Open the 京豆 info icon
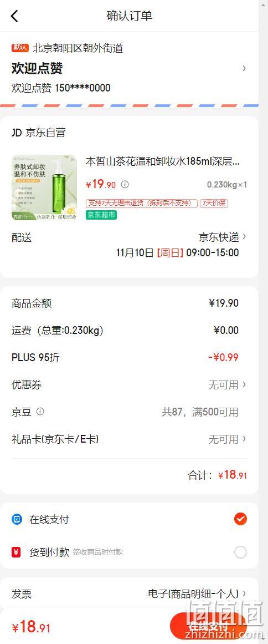Screen dimensions: 268x644 pos(40,411)
